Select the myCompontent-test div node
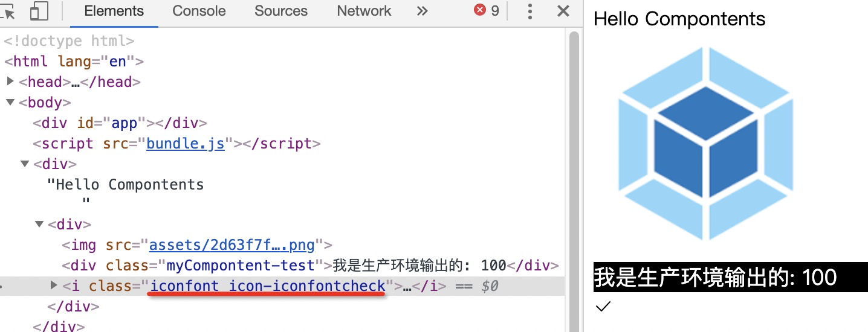 pyautogui.click(x=310, y=266)
